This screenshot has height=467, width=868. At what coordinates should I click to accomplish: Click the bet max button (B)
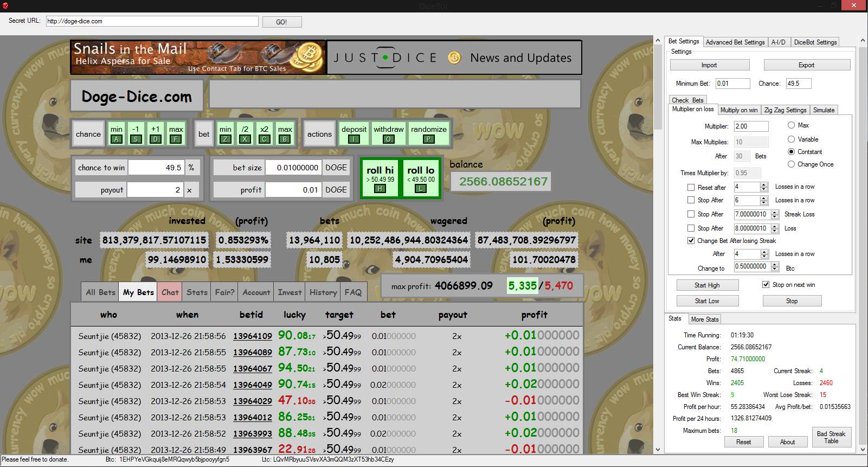pos(285,134)
